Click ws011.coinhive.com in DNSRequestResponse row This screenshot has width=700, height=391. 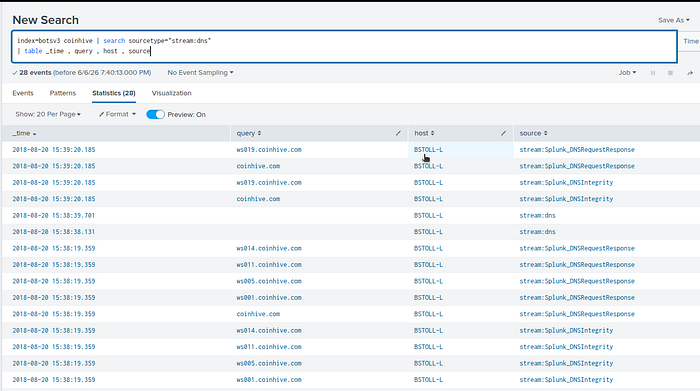pos(269,265)
